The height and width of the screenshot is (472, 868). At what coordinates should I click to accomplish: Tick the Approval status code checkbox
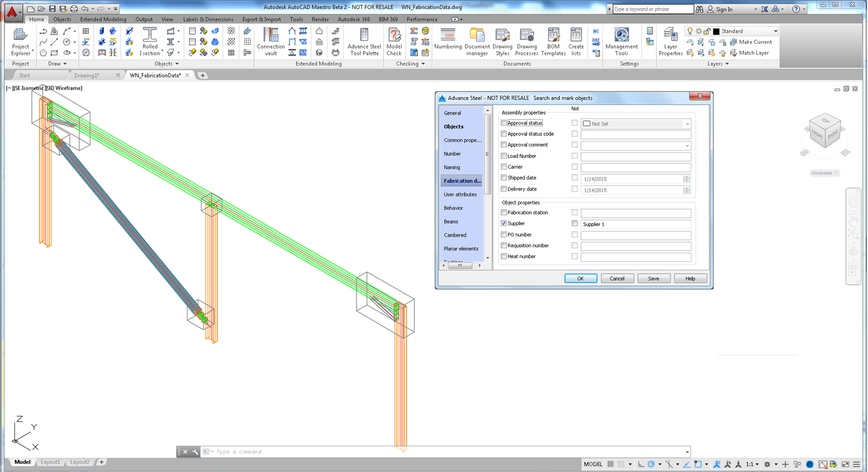point(504,134)
